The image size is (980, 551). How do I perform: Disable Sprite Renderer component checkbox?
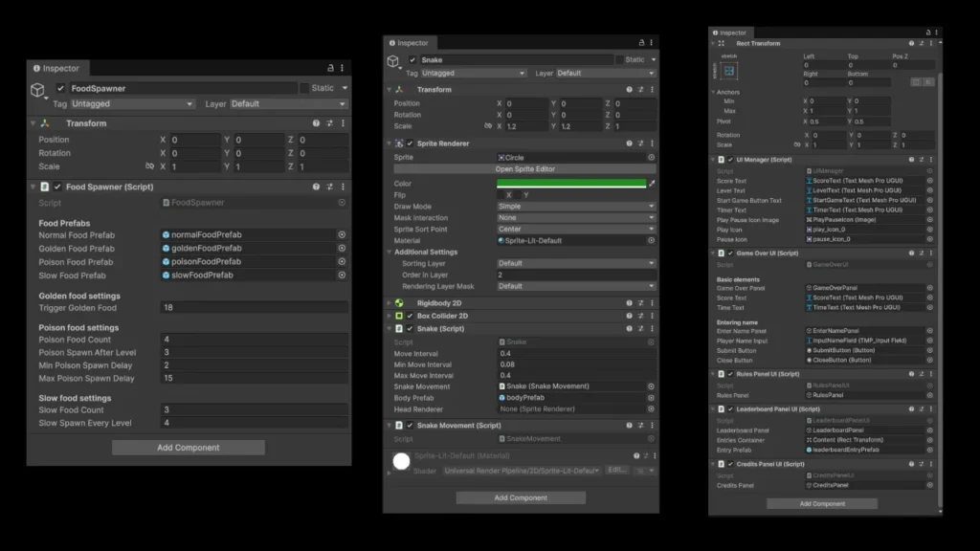point(410,143)
